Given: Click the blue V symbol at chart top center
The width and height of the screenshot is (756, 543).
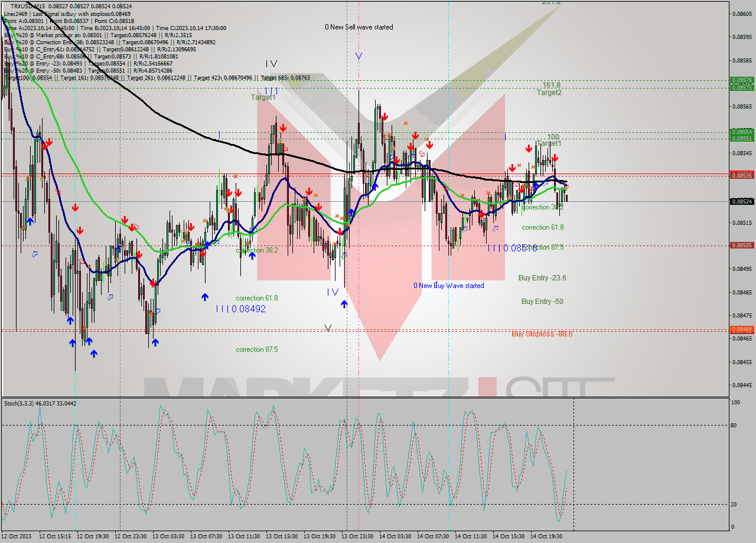Looking at the screenshot, I should click(359, 56).
